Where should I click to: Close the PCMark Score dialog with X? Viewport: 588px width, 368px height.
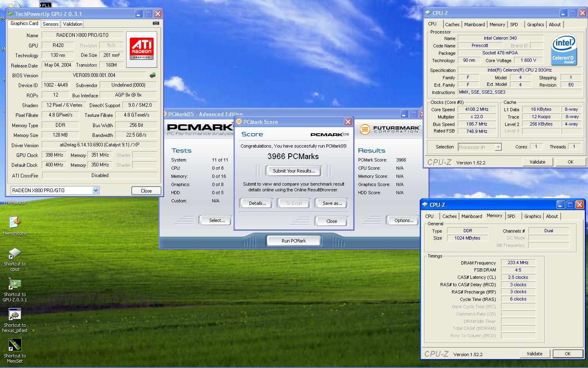(x=348, y=121)
